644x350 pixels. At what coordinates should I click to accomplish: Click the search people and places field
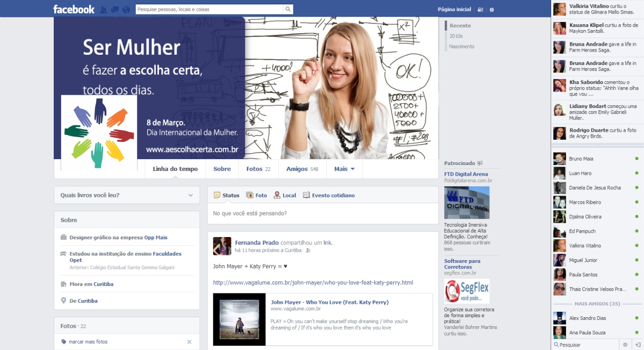click(209, 9)
